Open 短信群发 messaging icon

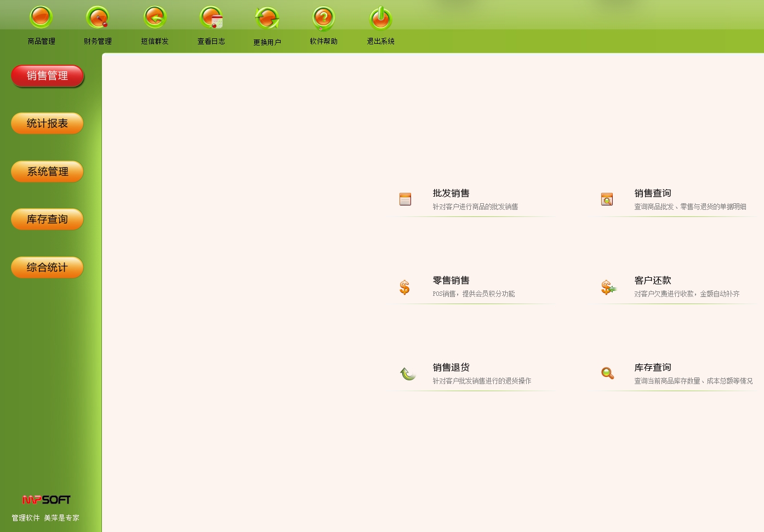tap(155, 18)
